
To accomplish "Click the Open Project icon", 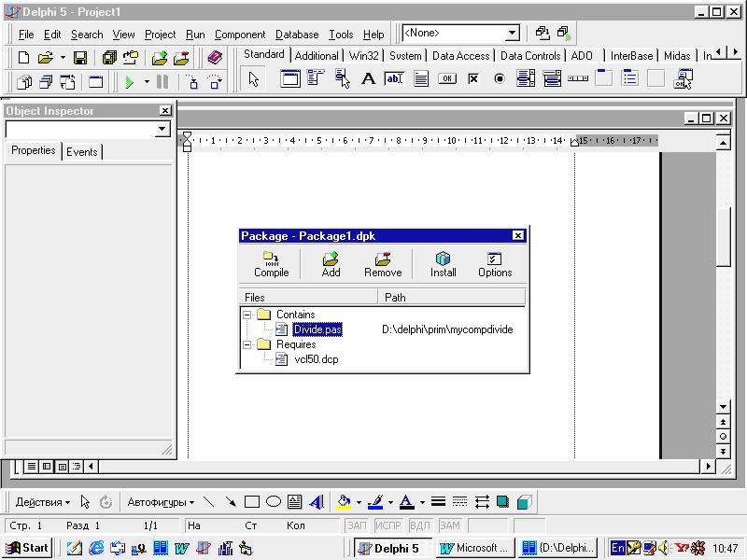I will coord(131,58).
